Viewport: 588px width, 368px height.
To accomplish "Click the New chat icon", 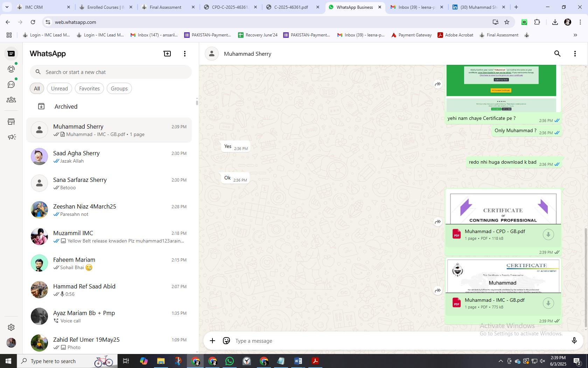I will pos(167,54).
